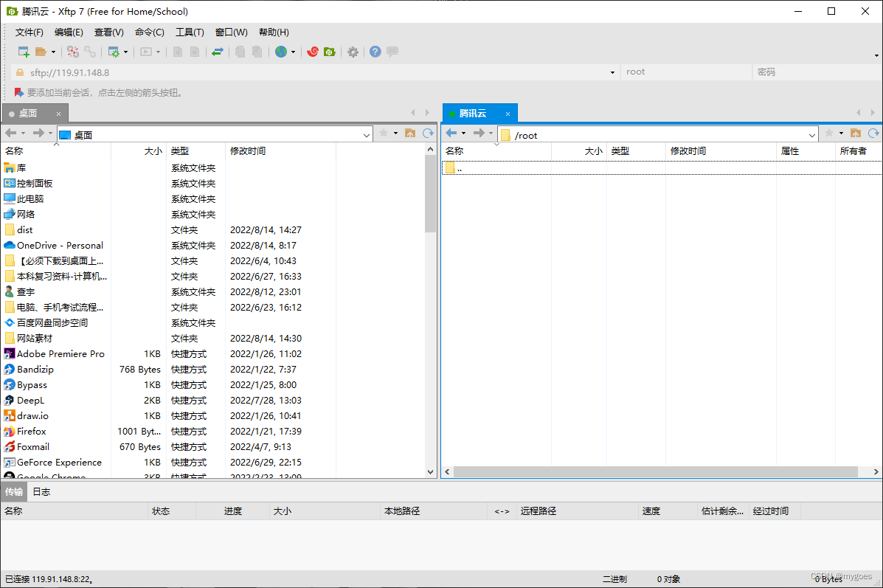The image size is (883, 588).
Task: Click the green-blue synchronize arrows icon
Action: coord(218,52)
